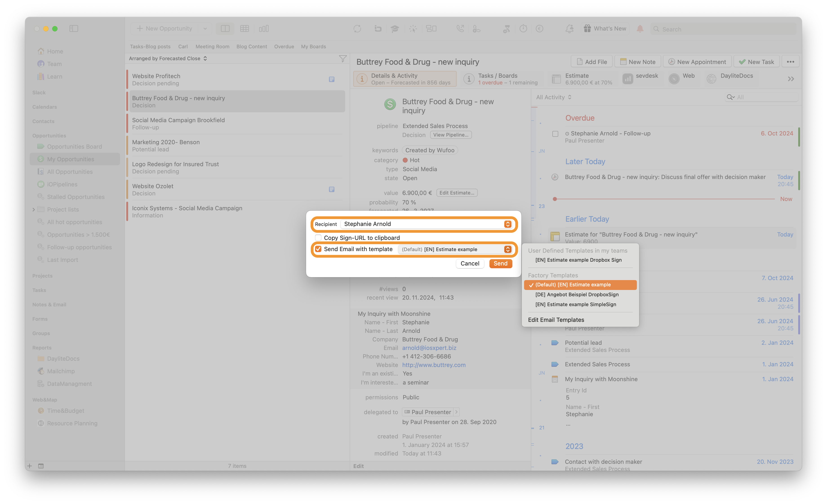Click the New Task button
Viewport: 827px width, 504px height.
pos(756,62)
